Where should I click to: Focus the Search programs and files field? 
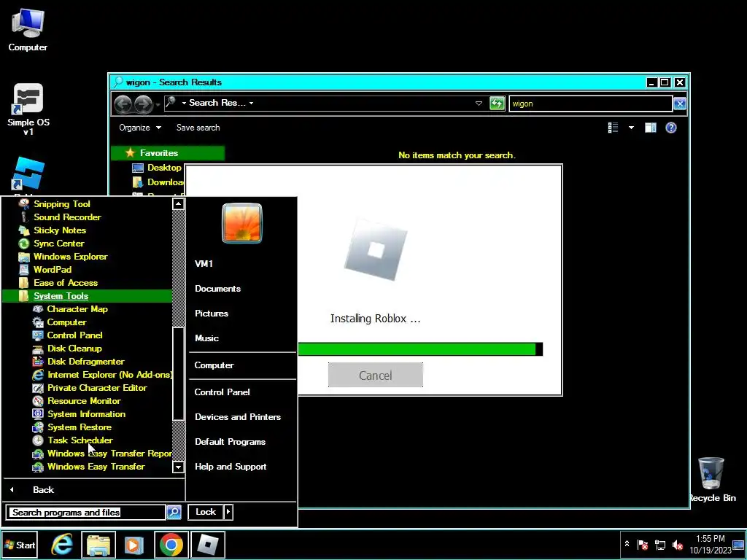86,513
